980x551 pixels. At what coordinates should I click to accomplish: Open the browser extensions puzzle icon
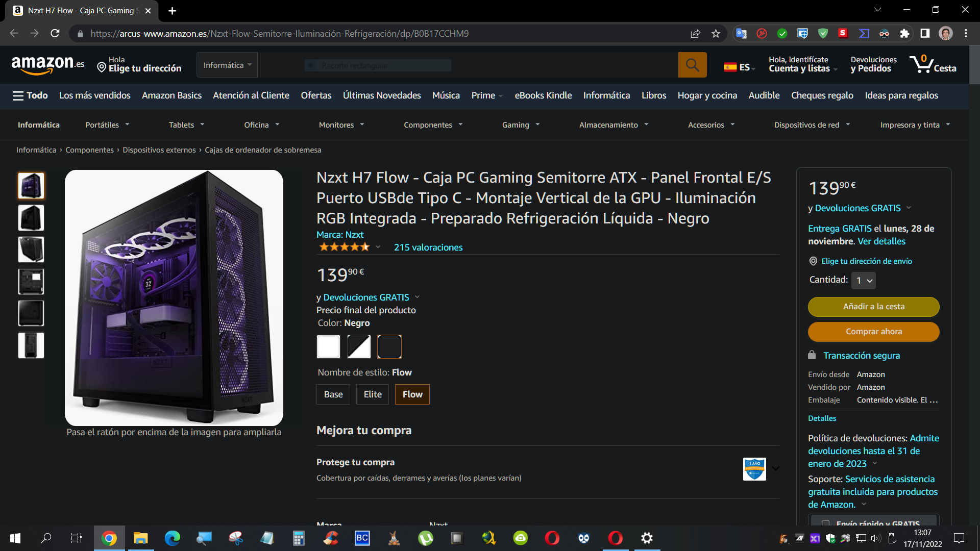pos(904,34)
